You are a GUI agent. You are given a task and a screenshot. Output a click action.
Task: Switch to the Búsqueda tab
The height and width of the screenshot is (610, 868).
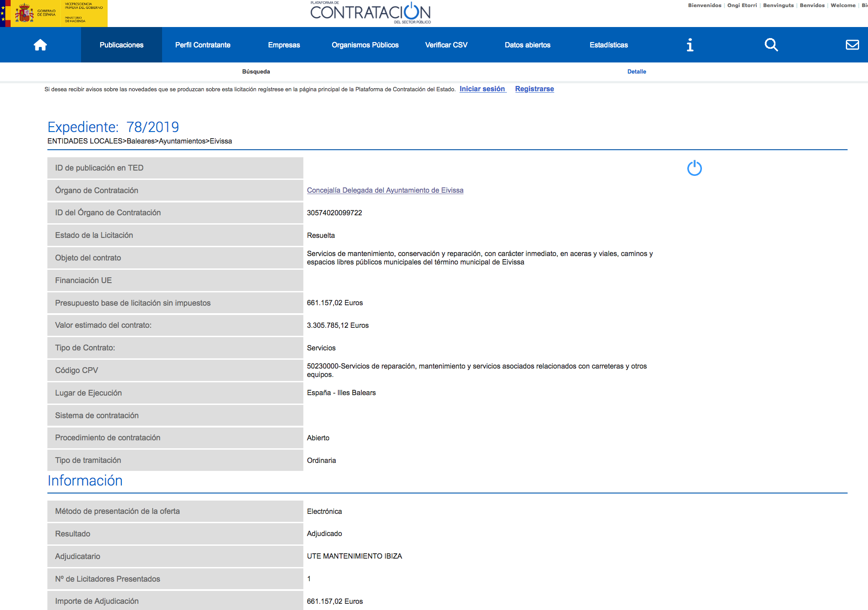click(x=256, y=71)
